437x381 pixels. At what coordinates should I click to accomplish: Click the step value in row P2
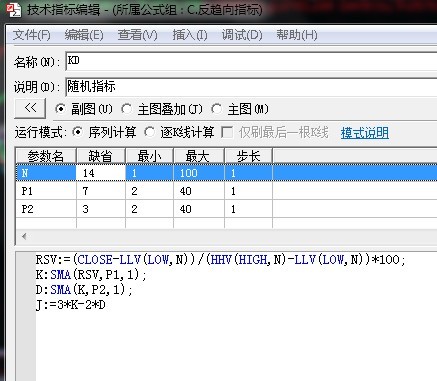coord(249,209)
